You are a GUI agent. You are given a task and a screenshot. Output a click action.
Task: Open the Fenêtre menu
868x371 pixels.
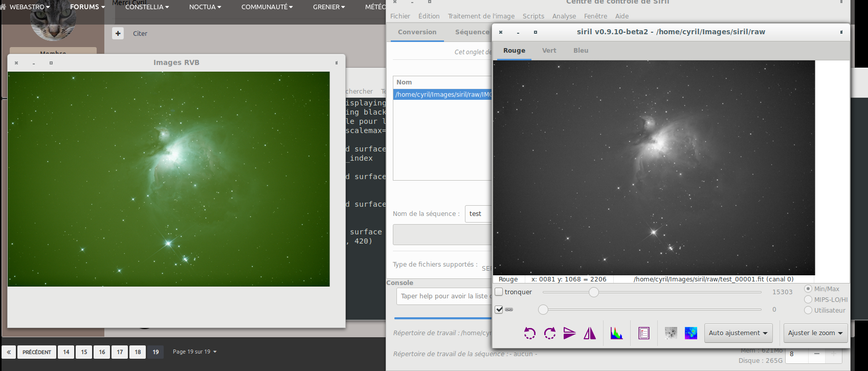pos(595,16)
